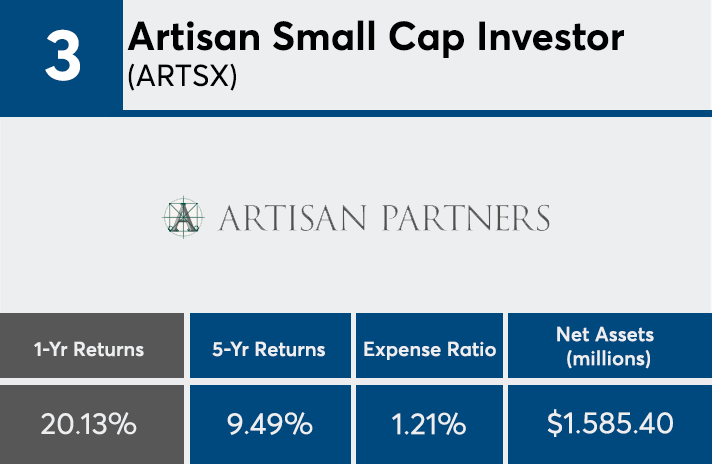Screen dimensions: 712x464
Task: Click the Net Assets header label
Action: 609,339
